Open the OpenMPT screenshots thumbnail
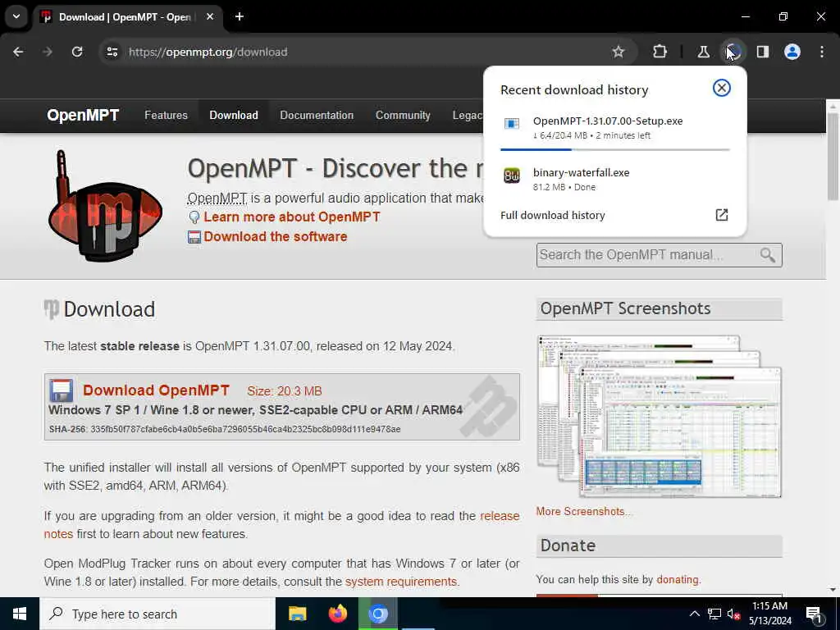The height and width of the screenshot is (630, 840). click(x=659, y=416)
